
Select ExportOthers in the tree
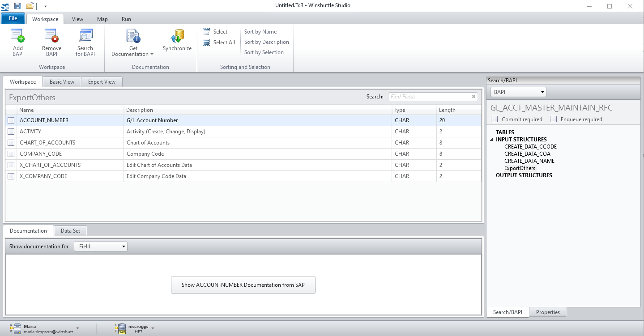click(520, 168)
